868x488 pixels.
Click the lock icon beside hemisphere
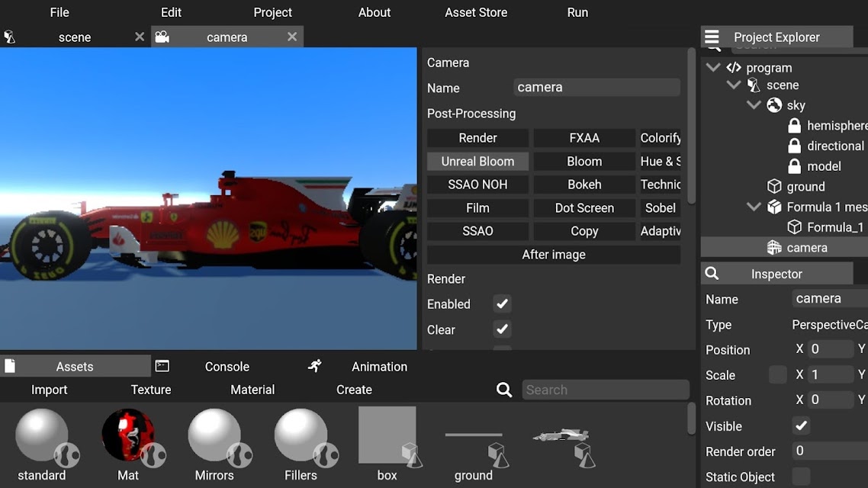794,126
